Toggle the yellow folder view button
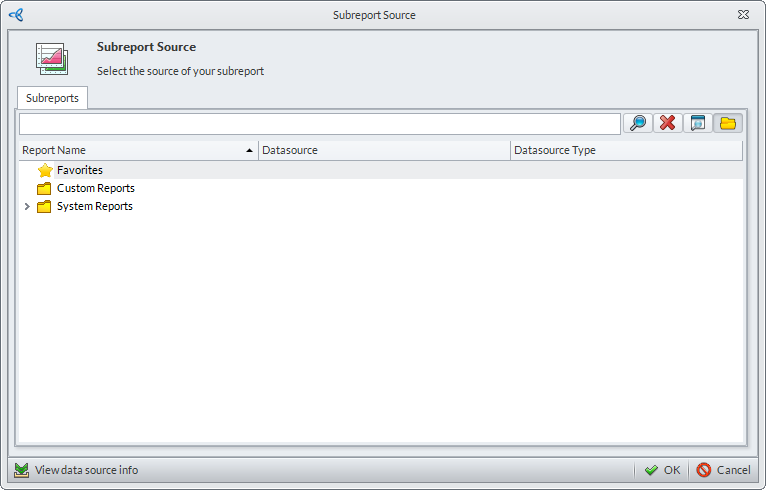This screenshot has width=766, height=490. pos(728,123)
